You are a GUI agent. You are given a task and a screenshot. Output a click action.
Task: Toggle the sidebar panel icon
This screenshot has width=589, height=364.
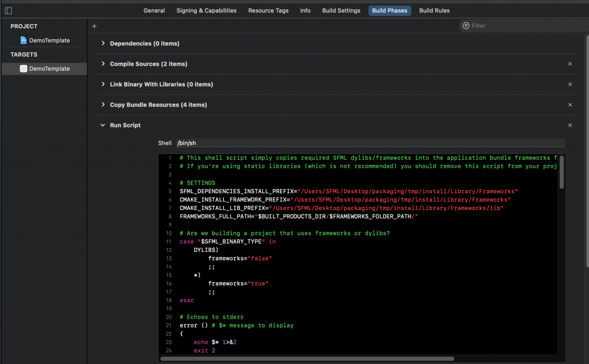pos(8,10)
